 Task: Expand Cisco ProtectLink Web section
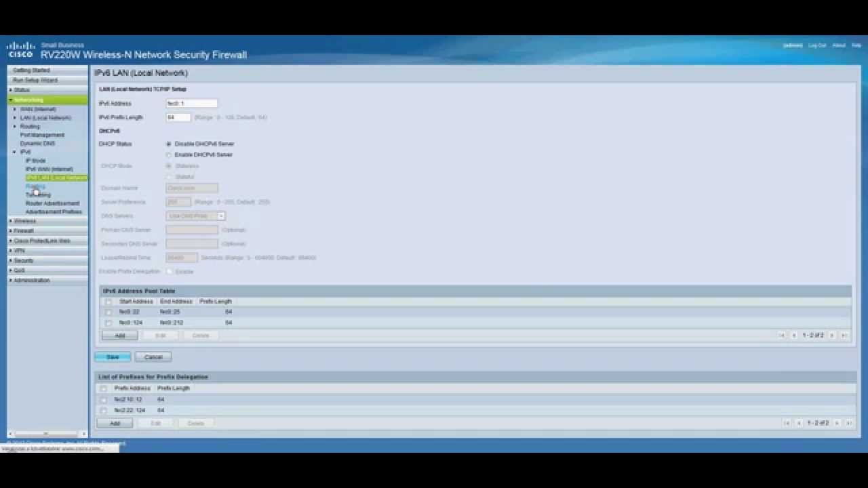[x=11, y=241]
